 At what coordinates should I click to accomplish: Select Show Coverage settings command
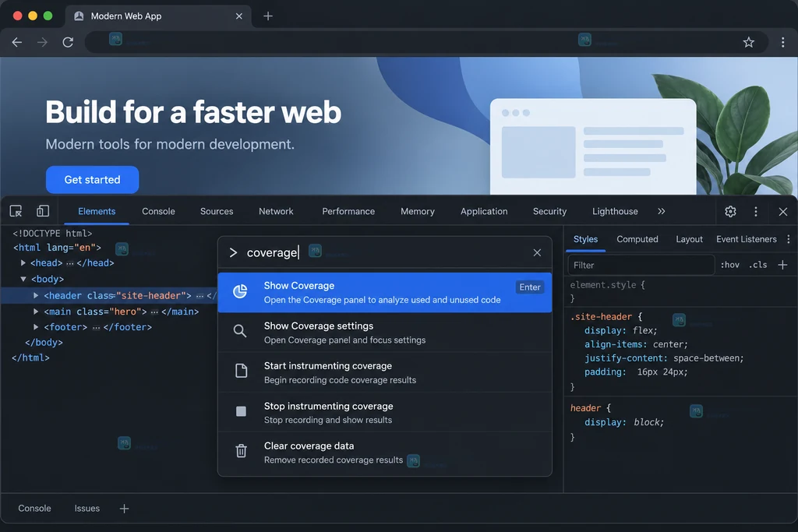(x=385, y=332)
